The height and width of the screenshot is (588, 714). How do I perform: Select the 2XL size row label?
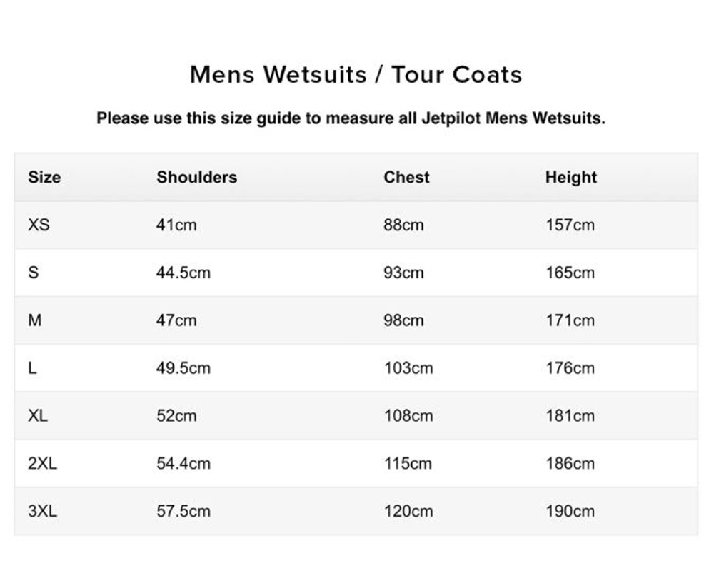[x=42, y=463]
